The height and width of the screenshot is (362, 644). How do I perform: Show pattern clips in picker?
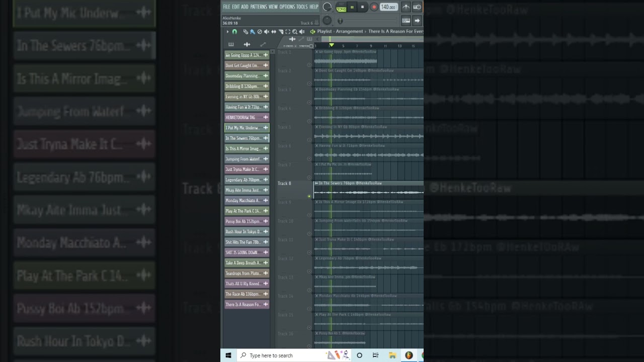231,45
